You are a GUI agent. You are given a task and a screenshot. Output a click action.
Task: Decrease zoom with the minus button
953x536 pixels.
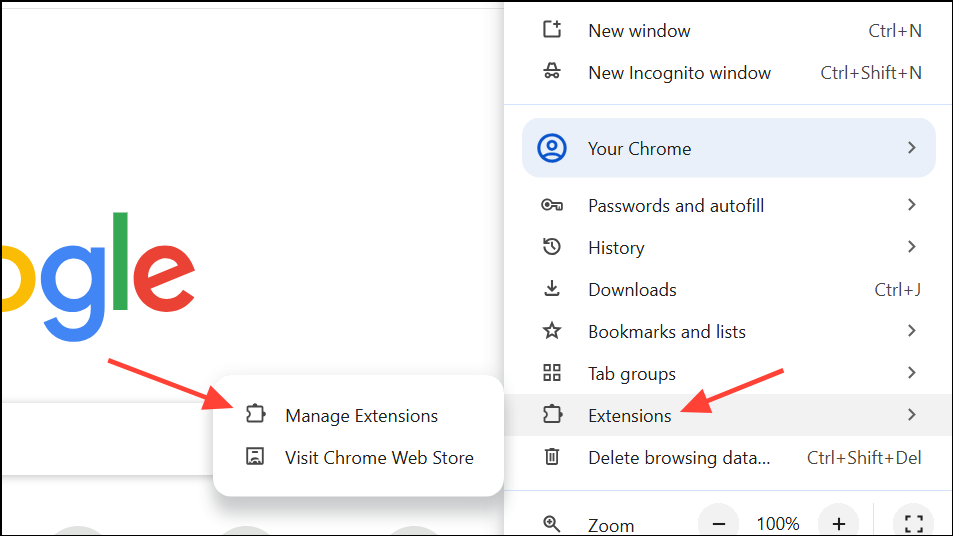click(718, 523)
